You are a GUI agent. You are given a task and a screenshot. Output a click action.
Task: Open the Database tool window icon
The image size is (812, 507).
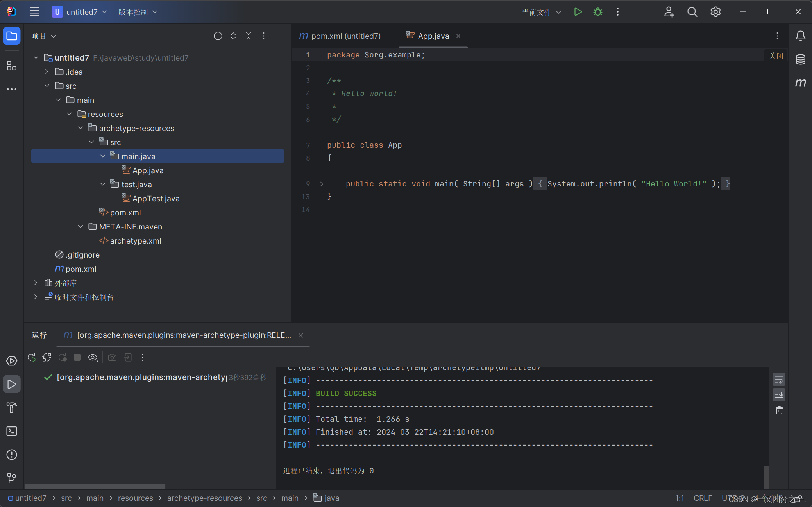pos(800,59)
